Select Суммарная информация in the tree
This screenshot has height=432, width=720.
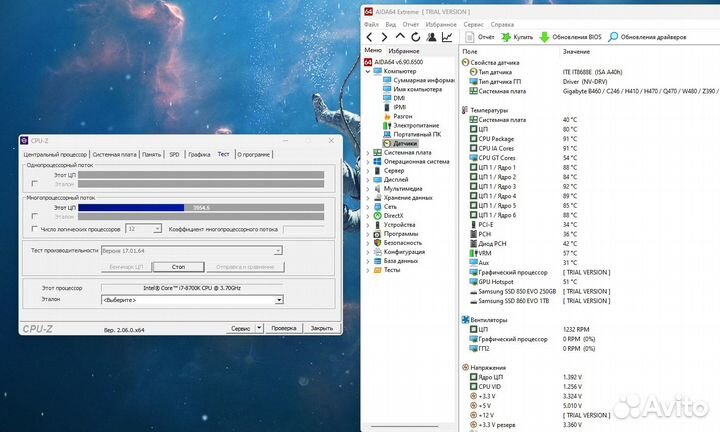coord(423,80)
